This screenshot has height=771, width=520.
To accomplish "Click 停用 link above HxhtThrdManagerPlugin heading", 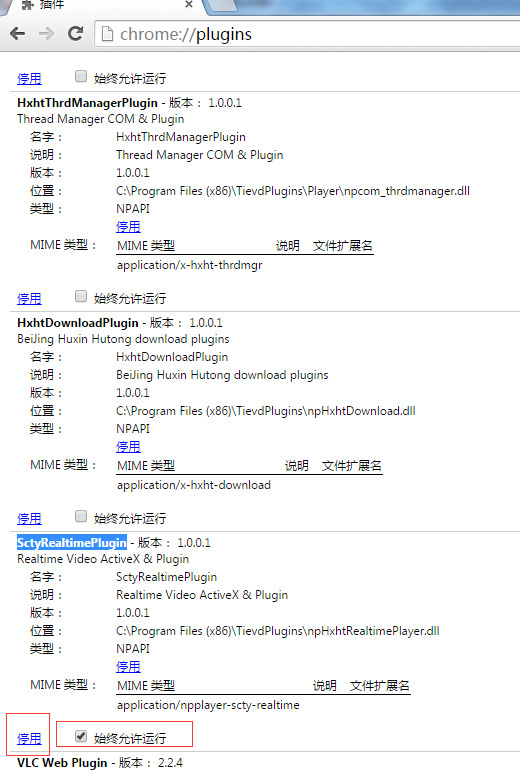I will tap(29, 79).
